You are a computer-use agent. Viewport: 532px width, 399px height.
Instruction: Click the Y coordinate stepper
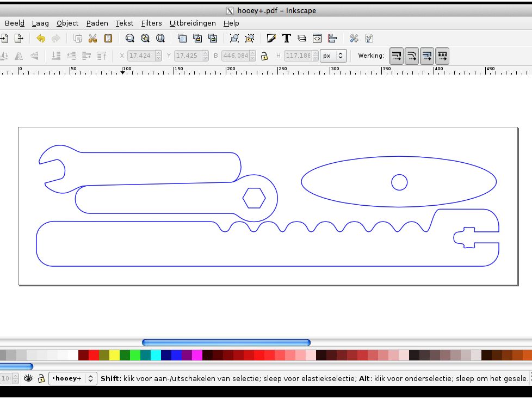point(205,56)
